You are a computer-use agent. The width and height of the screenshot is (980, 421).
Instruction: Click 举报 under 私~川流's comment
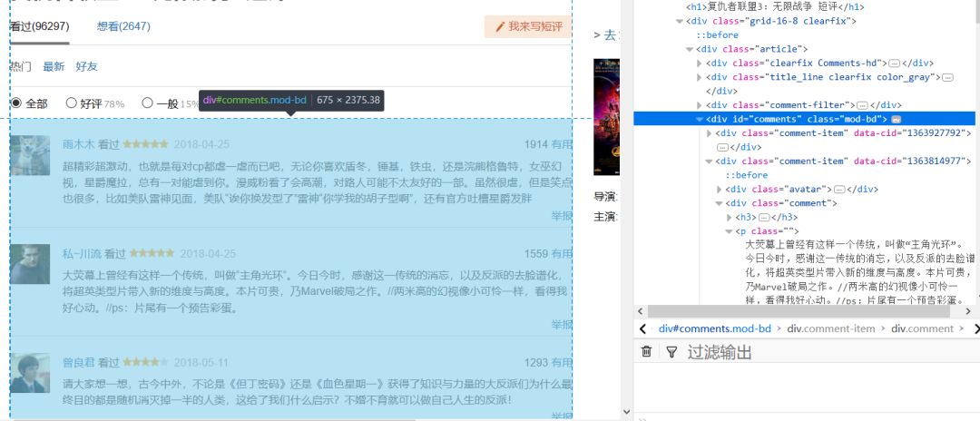(x=562, y=324)
